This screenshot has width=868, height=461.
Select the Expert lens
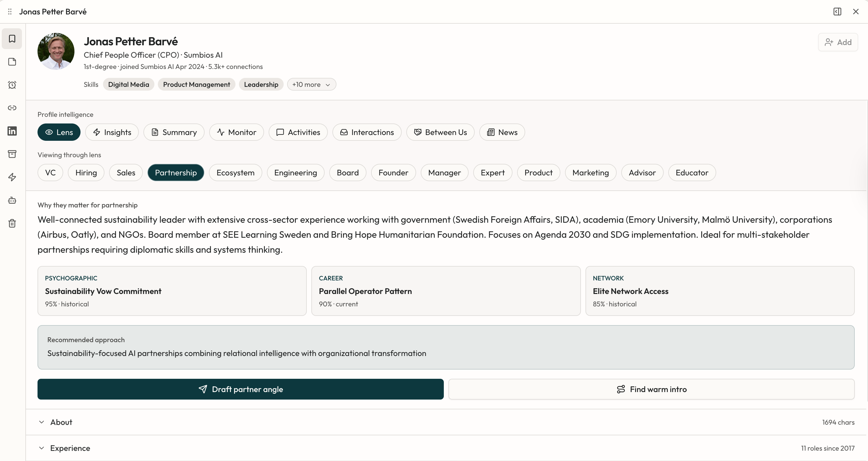[x=493, y=173]
